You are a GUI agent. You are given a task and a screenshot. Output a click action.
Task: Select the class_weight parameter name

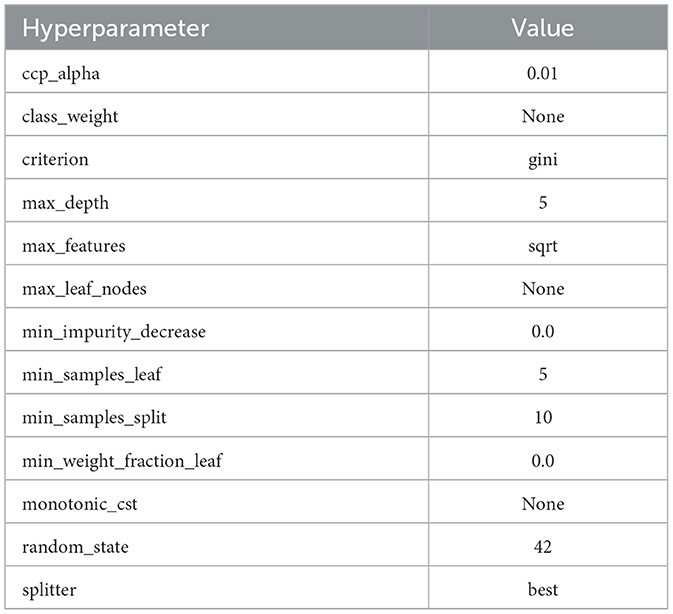70,116
